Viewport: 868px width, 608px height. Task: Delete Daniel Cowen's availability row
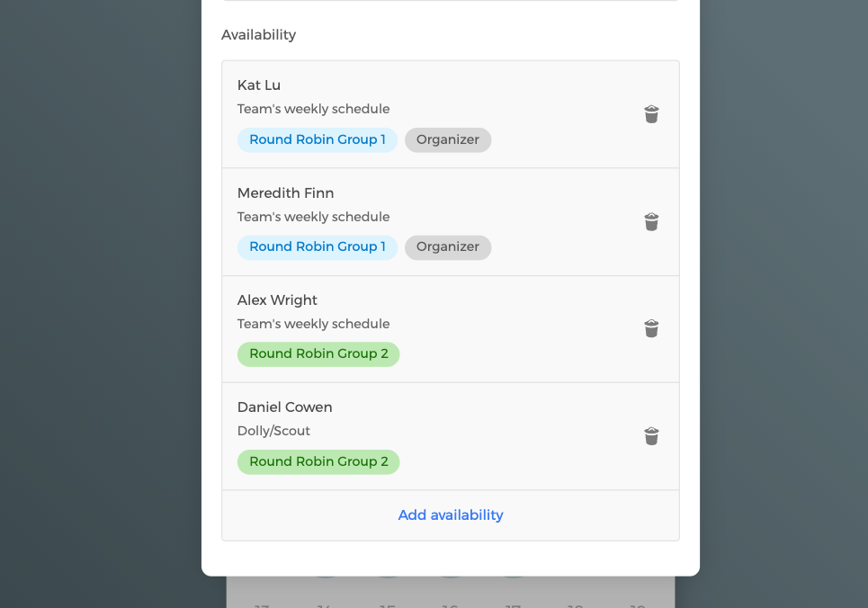[651, 436]
